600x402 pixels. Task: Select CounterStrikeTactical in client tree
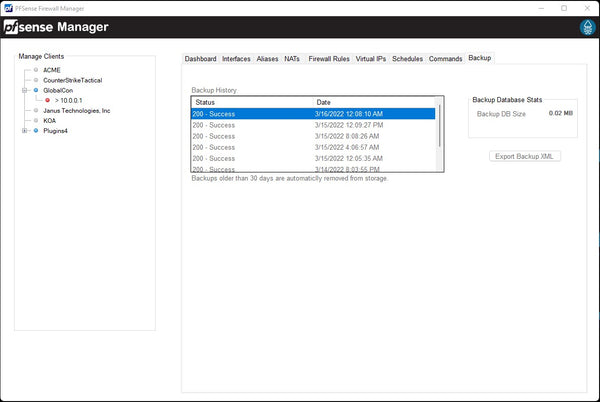coord(72,80)
